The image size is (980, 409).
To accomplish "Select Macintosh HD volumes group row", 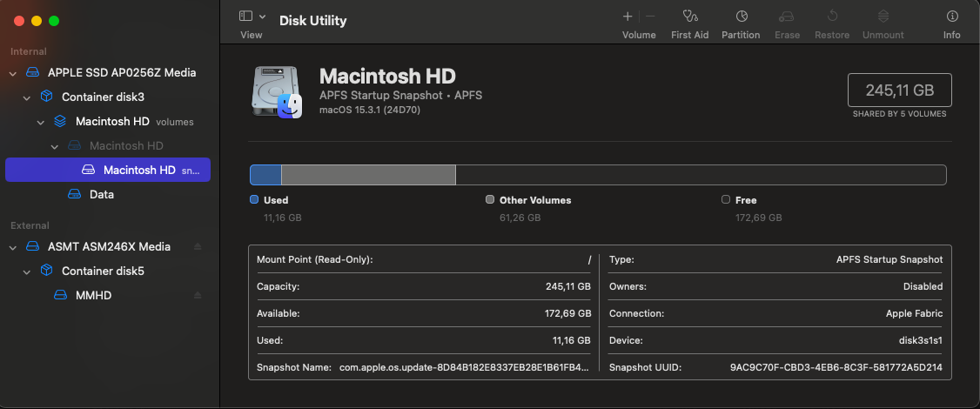I will [108, 121].
